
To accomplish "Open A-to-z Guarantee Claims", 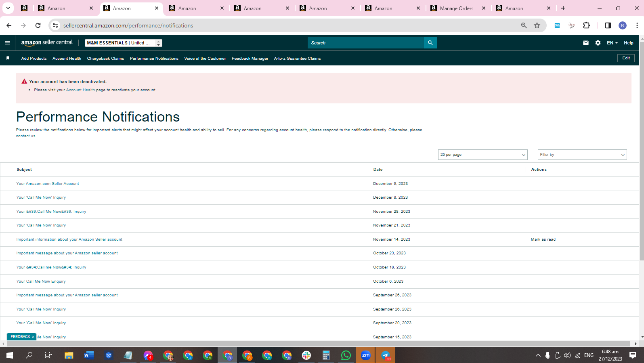I will click(297, 59).
